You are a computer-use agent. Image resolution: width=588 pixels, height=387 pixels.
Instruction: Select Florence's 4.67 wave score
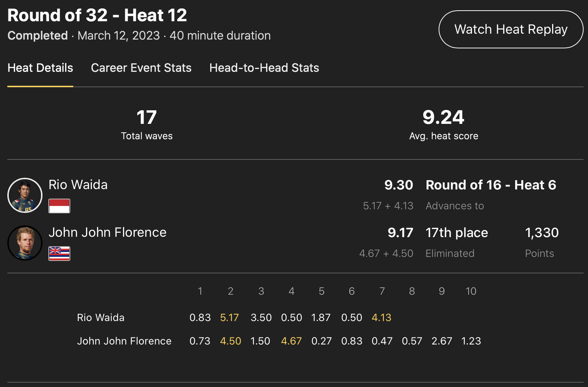[x=291, y=341]
